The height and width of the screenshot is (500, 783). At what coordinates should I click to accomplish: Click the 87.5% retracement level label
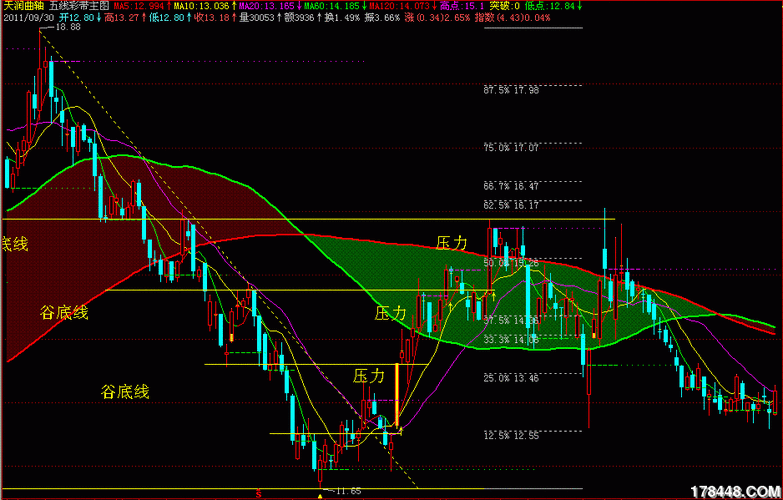[x=511, y=91]
